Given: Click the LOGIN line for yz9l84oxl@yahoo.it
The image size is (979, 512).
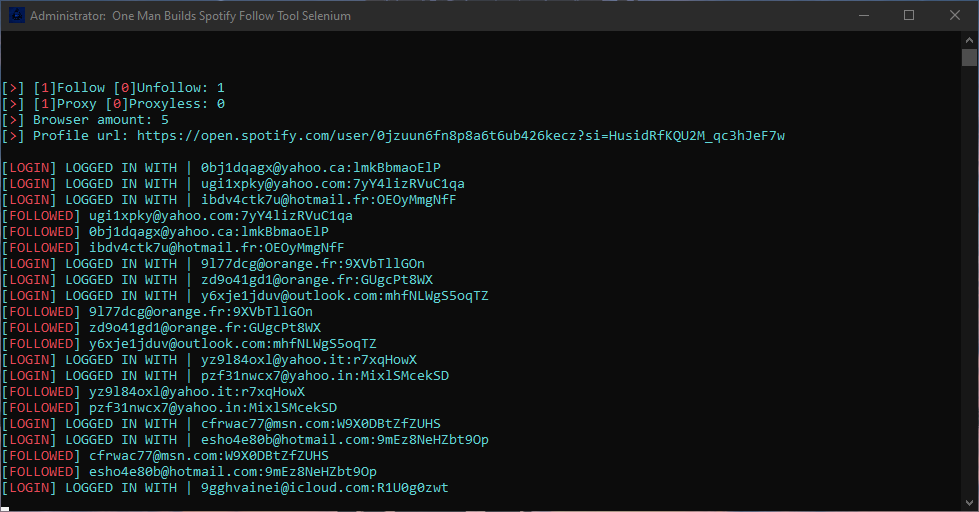Looking at the screenshot, I should [209, 360].
